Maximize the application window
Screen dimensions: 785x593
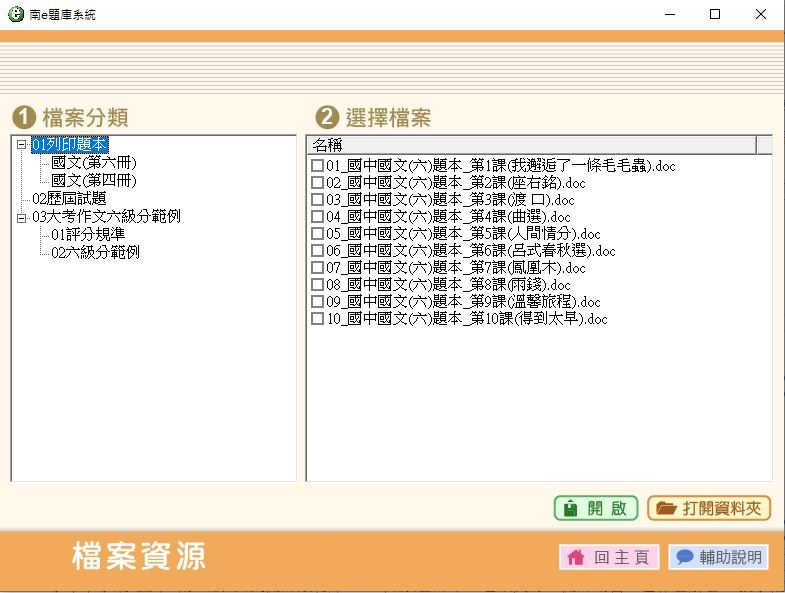(x=715, y=14)
